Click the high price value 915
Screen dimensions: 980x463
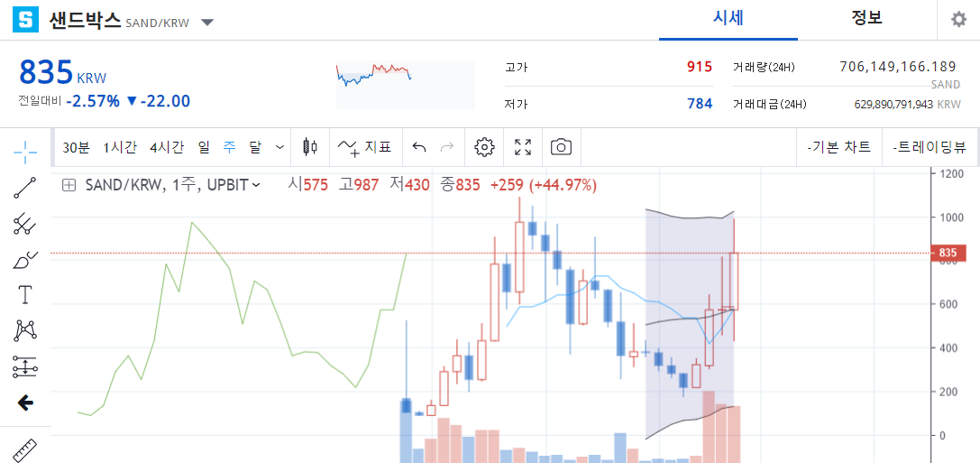coord(700,67)
